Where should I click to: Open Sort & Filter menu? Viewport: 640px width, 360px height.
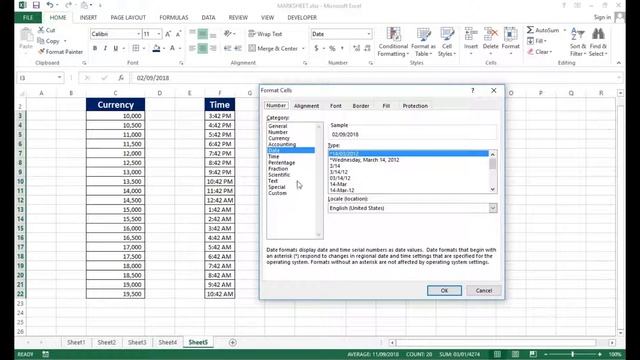click(x=578, y=42)
